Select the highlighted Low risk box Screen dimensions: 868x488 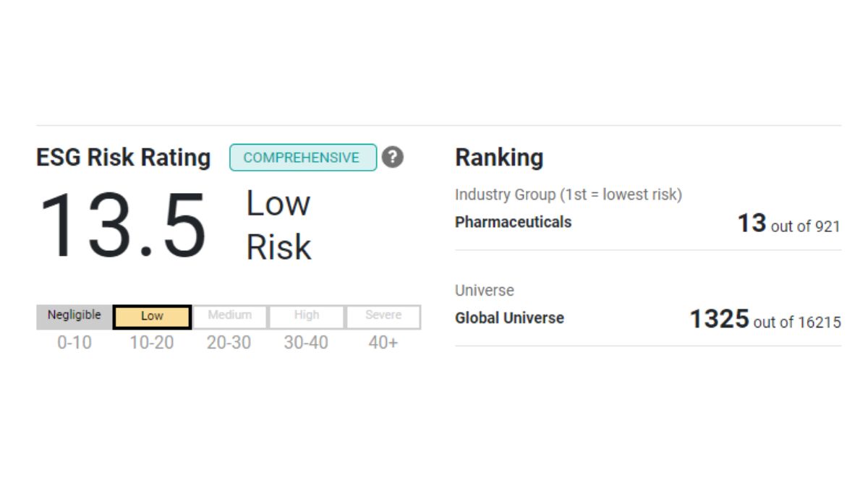(152, 317)
